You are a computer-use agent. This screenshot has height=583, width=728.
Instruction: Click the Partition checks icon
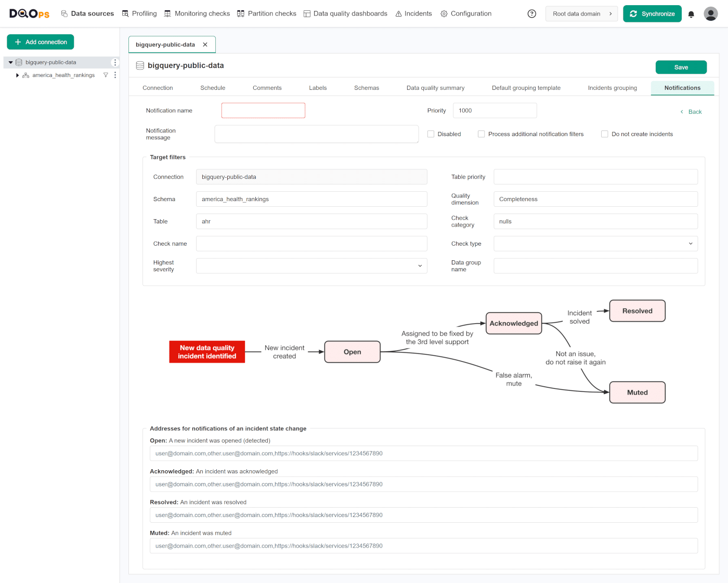point(241,14)
